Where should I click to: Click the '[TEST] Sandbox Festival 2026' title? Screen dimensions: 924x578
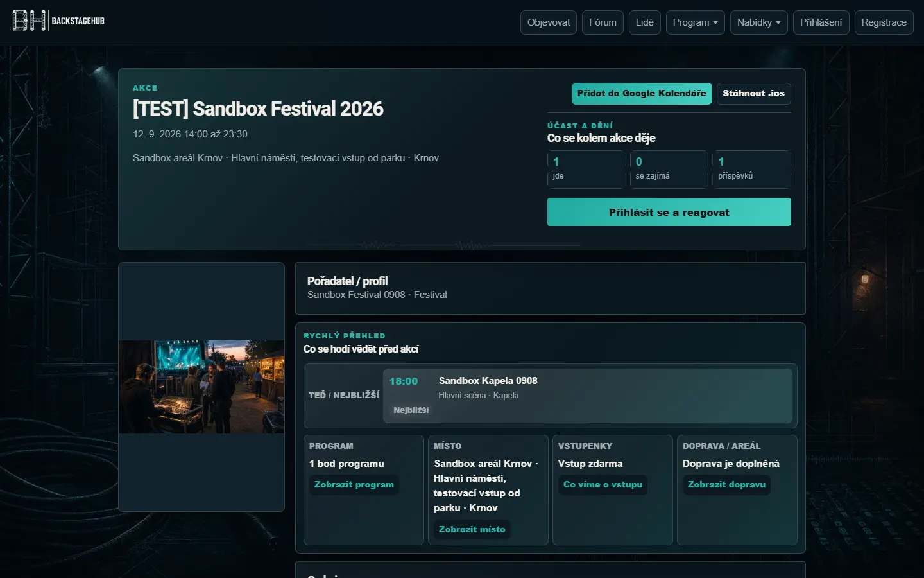[x=258, y=109]
